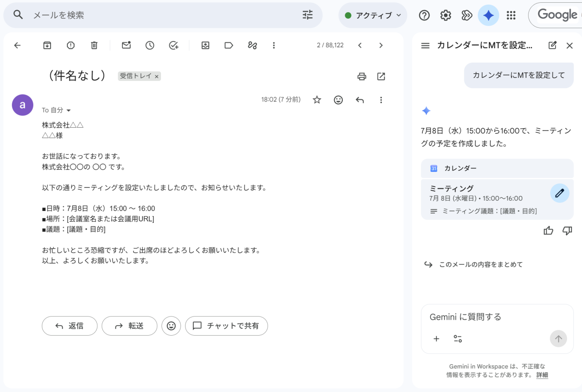Edit the created ミーティング calendar event
This screenshot has height=392, width=582.
[x=560, y=193]
